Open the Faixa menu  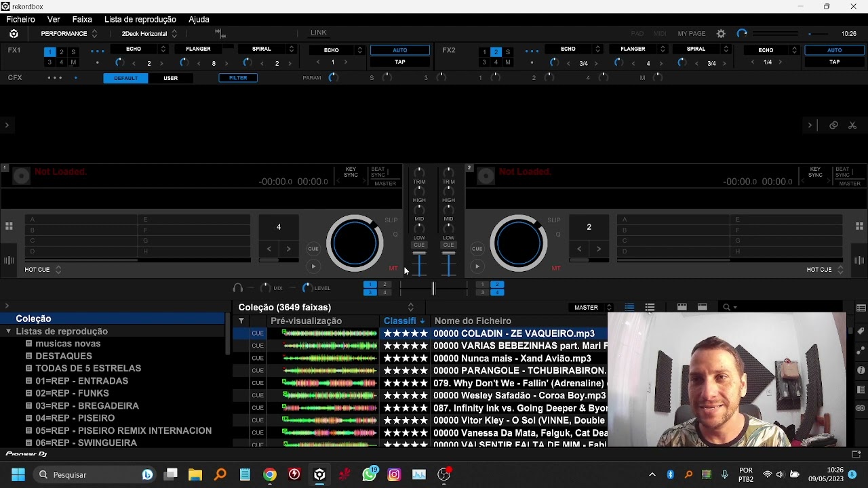click(x=82, y=20)
